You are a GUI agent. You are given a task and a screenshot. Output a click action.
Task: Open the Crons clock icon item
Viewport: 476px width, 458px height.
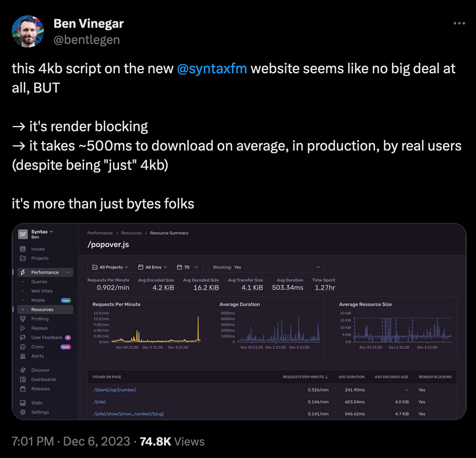(x=23, y=347)
